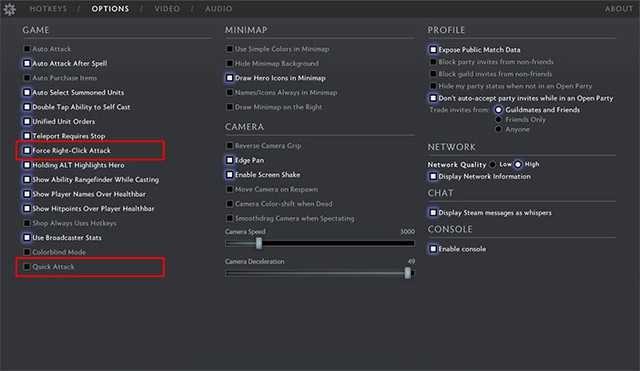
Task: Enable Names/Icons Always in Minimap
Action: (x=229, y=92)
